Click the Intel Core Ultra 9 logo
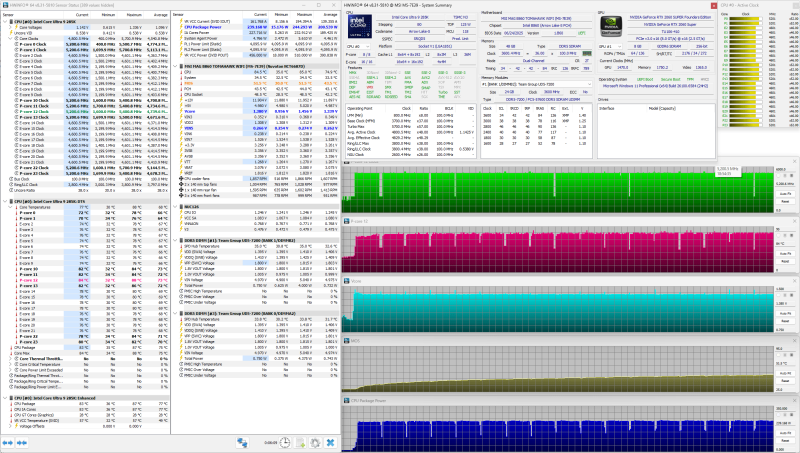The image size is (800, 453). 360,27
